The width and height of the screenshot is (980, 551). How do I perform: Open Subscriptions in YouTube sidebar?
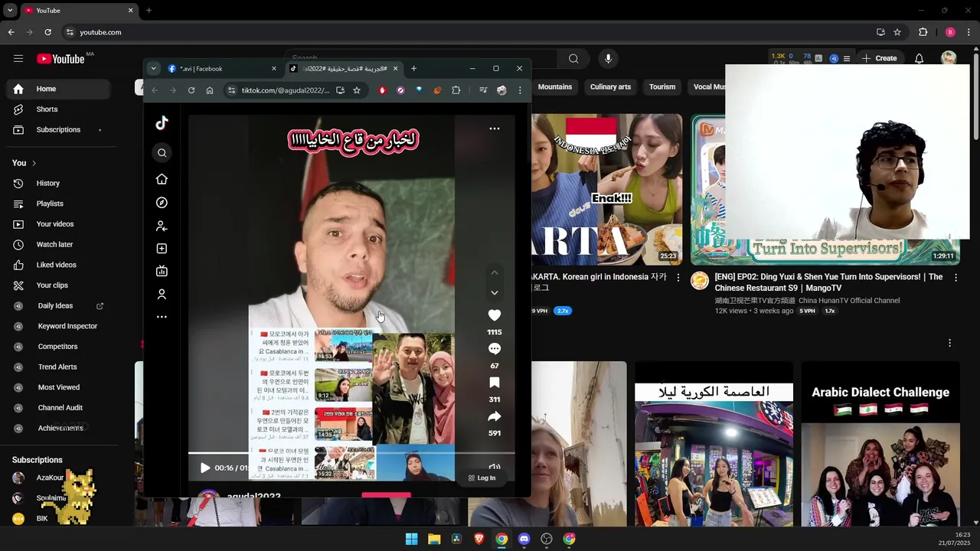coord(58,130)
